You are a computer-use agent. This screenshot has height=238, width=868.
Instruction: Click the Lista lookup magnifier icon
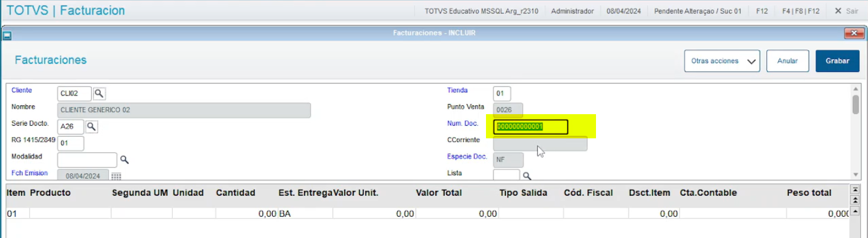(526, 176)
